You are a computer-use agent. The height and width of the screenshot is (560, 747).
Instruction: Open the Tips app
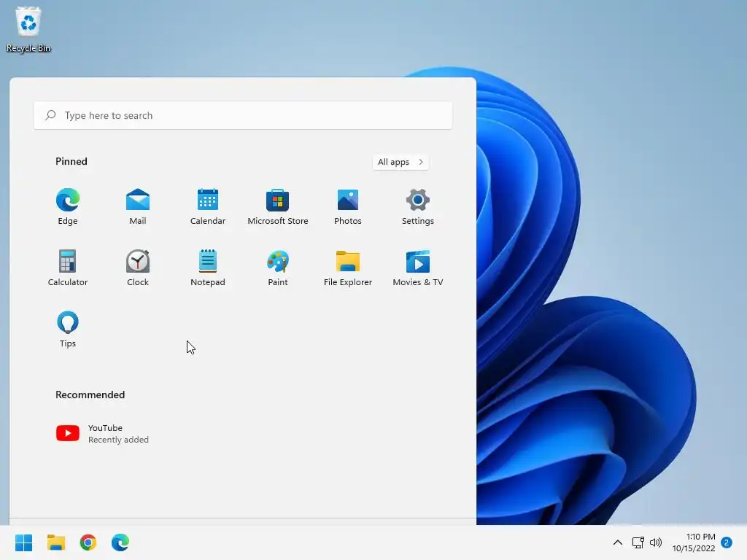(68, 329)
